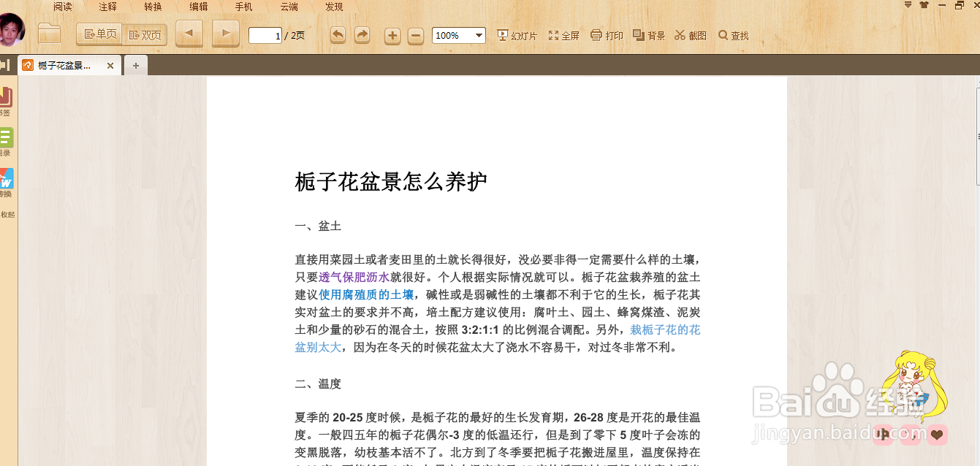980x466 pixels.
Task: Open the 查找 find tool
Action: pyautogui.click(x=733, y=34)
